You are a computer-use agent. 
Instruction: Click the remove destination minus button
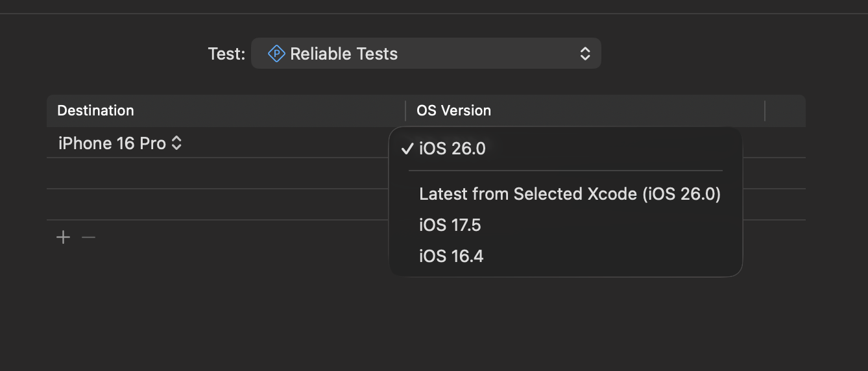coord(88,237)
